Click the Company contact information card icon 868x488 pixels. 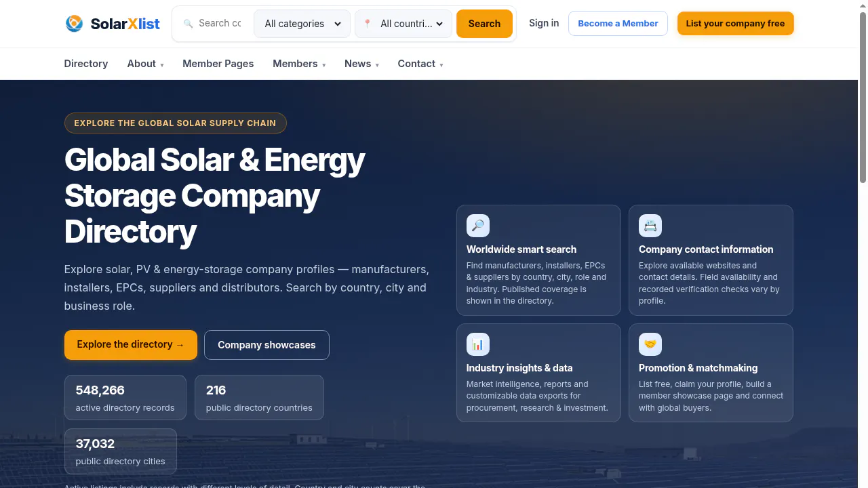(650, 226)
